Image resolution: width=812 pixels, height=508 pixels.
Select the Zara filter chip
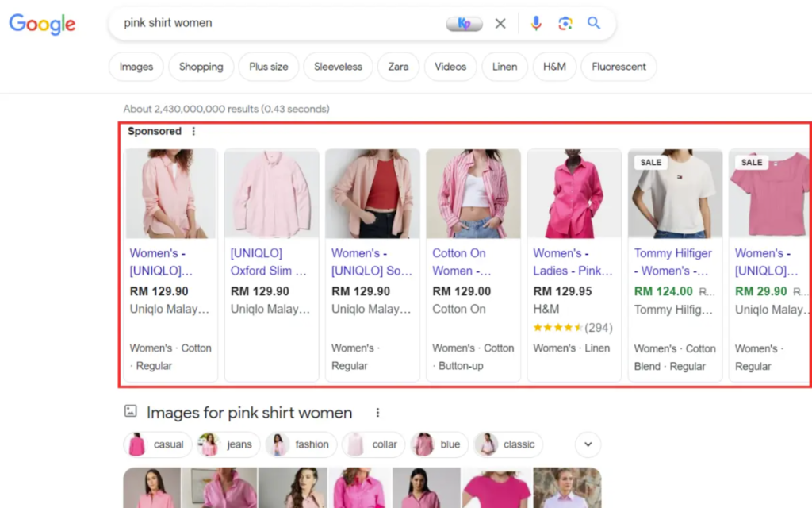pos(398,67)
